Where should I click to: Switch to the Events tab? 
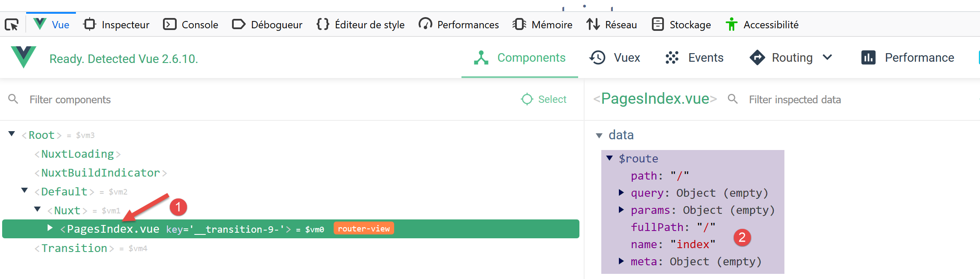click(694, 57)
